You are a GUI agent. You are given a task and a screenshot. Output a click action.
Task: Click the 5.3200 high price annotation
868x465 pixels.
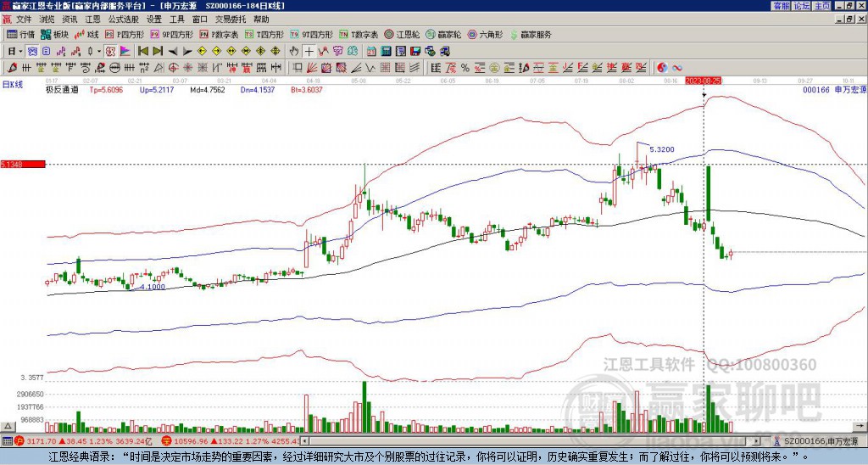coord(662,149)
